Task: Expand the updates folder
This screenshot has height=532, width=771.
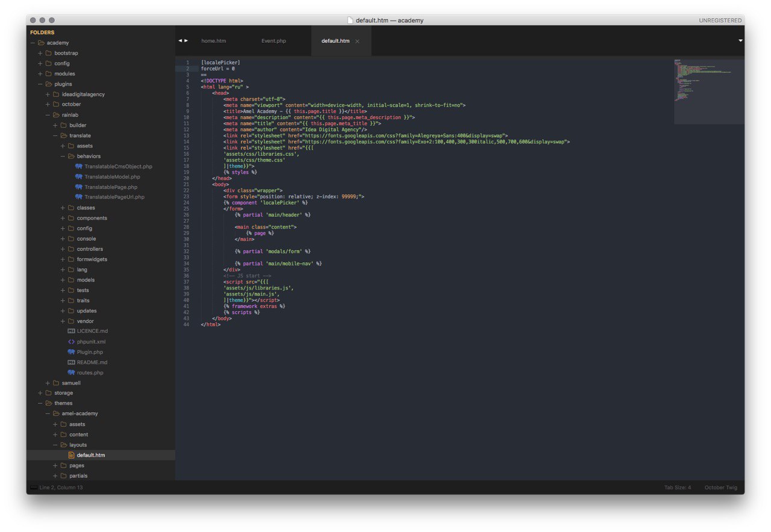Action: 63,311
